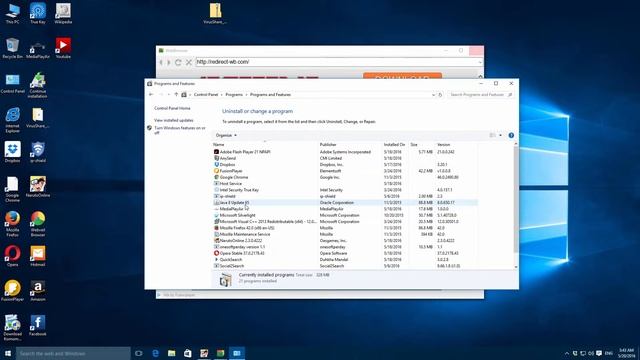Click the taskbar search box
The height and width of the screenshot is (360, 640).
point(73,353)
